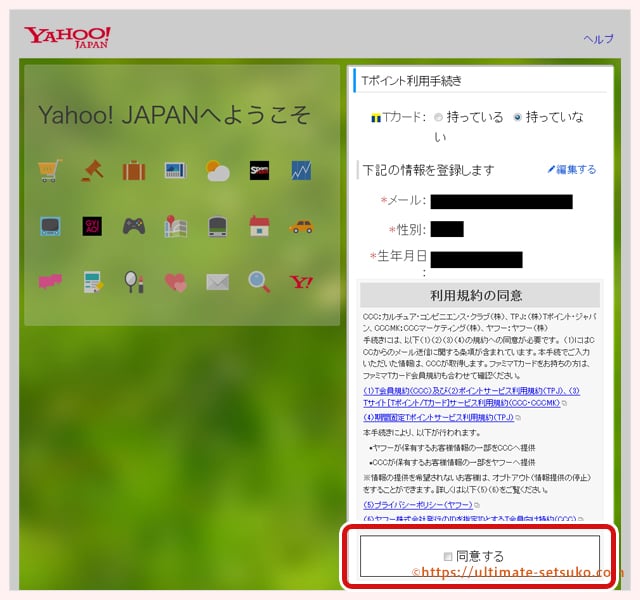The width and height of the screenshot is (640, 600).
Task: Click the game controller icon
Action: (134, 226)
